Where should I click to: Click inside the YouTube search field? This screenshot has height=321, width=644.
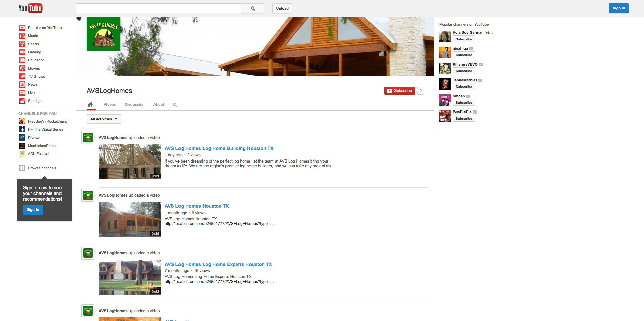point(159,8)
